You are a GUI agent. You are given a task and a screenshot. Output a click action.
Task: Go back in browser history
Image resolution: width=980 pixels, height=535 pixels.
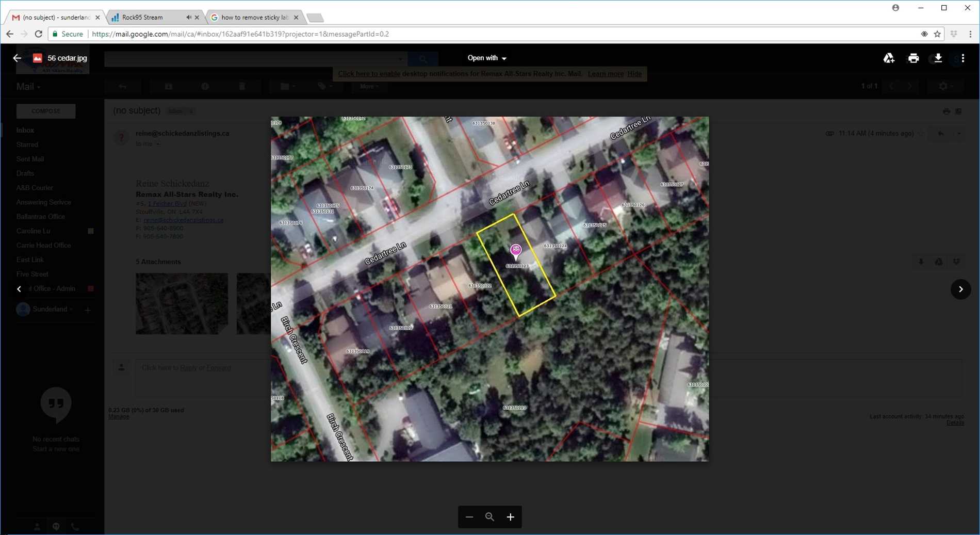(10, 34)
